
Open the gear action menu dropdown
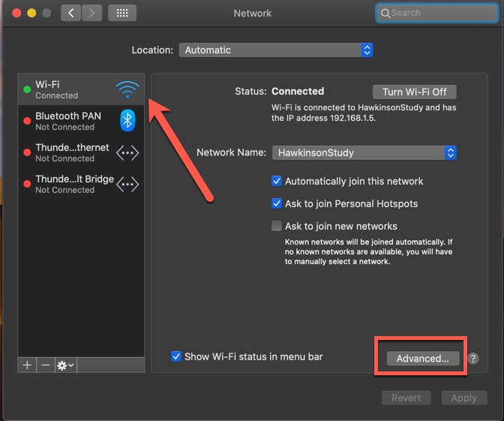[66, 365]
